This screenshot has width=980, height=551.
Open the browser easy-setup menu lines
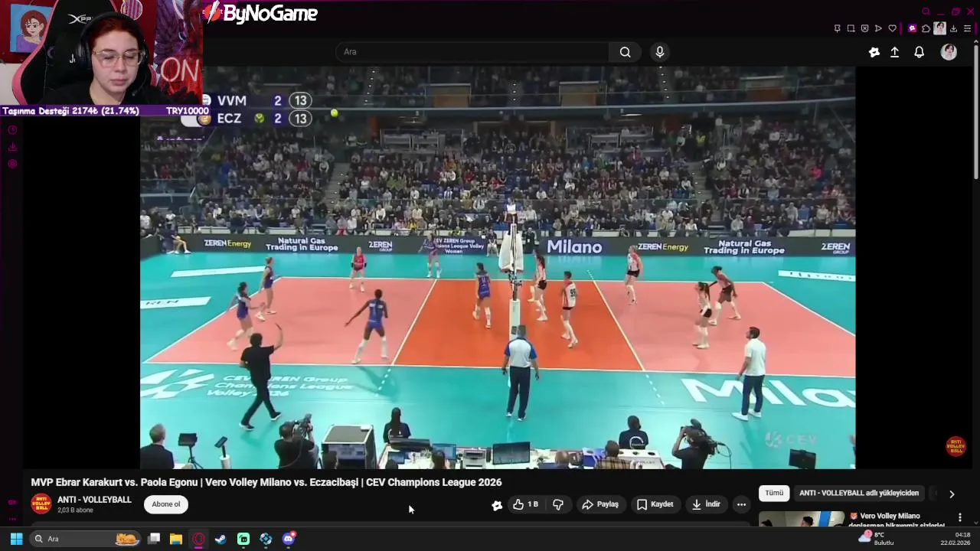pos(967,28)
